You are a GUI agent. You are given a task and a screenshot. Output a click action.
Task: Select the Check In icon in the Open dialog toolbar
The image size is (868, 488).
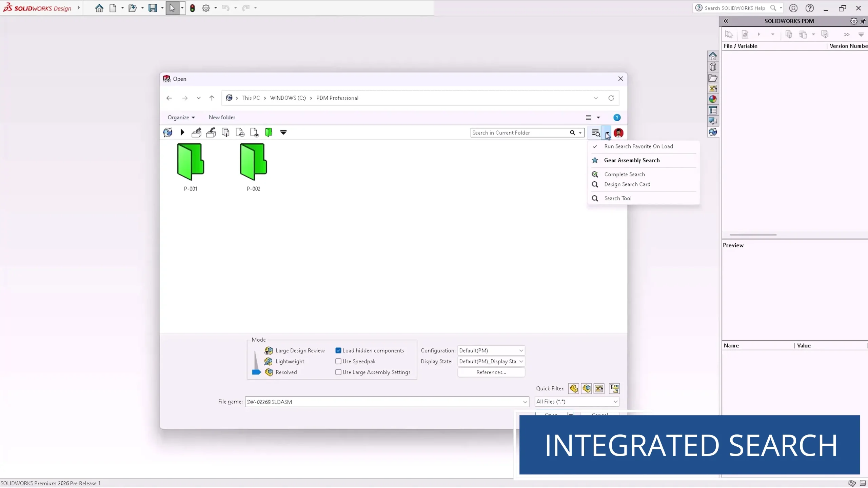(211, 132)
